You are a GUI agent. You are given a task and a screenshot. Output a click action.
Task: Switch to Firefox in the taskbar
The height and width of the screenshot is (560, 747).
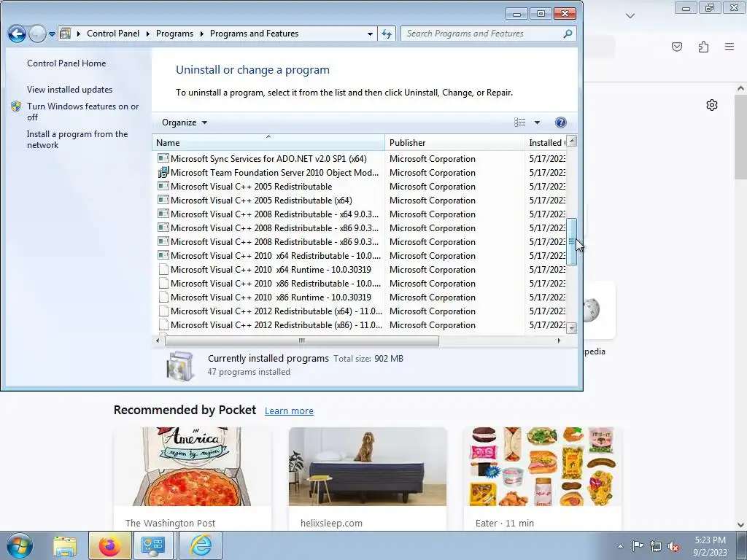(x=109, y=546)
